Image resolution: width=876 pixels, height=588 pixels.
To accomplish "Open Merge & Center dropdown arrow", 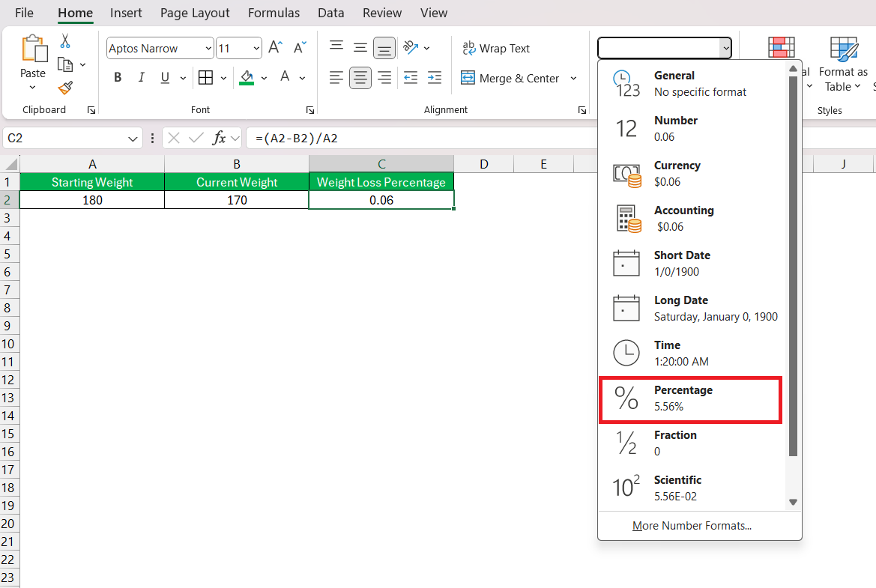I will [x=573, y=78].
